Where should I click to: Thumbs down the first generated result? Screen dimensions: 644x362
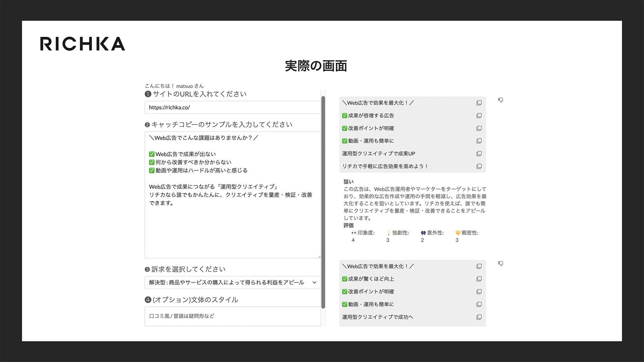[x=500, y=100]
